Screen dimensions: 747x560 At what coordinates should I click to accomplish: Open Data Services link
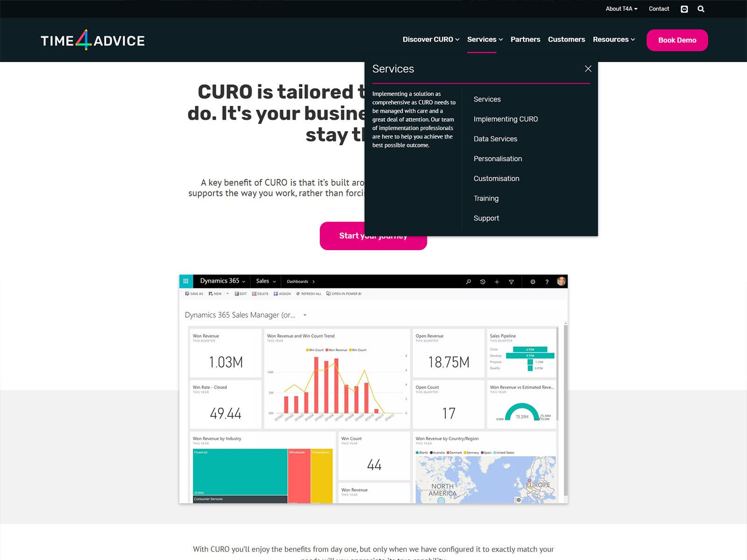(x=495, y=139)
